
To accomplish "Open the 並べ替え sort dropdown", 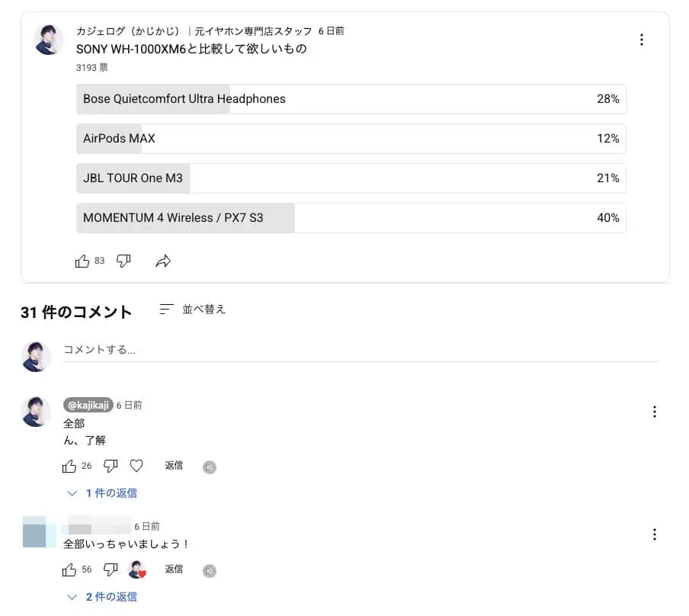I will point(193,310).
